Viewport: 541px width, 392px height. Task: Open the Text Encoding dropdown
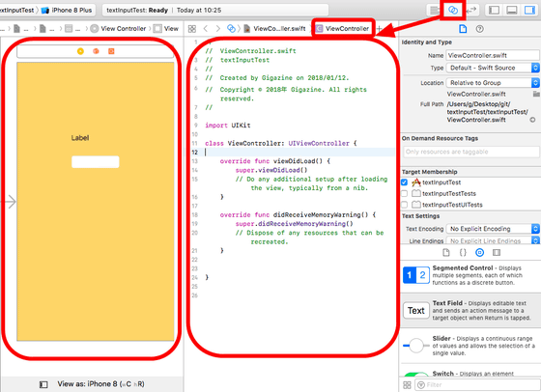pos(493,229)
